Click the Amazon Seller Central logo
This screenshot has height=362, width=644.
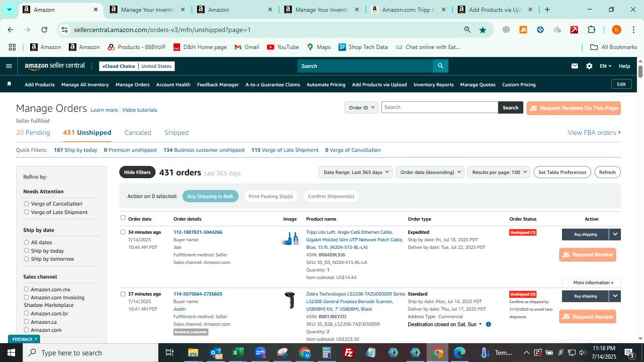(x=55, y=66)
